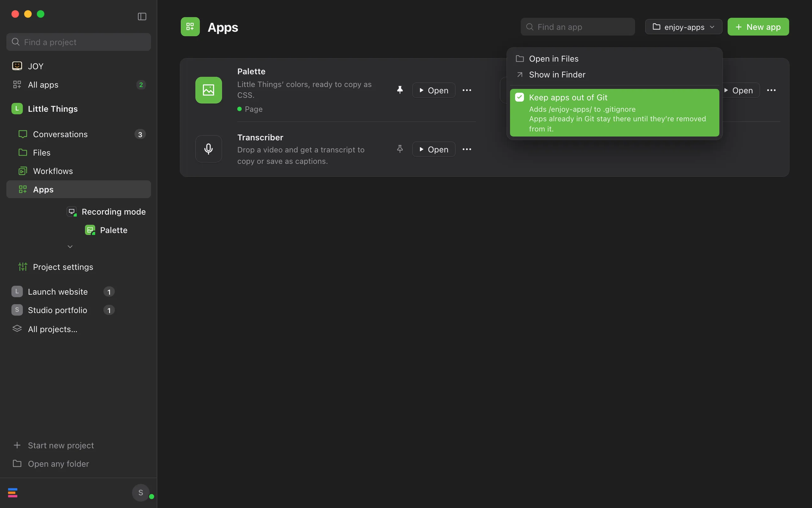
Task: Choose Show in Finder from menu
Action: click(x=614, y=75)
